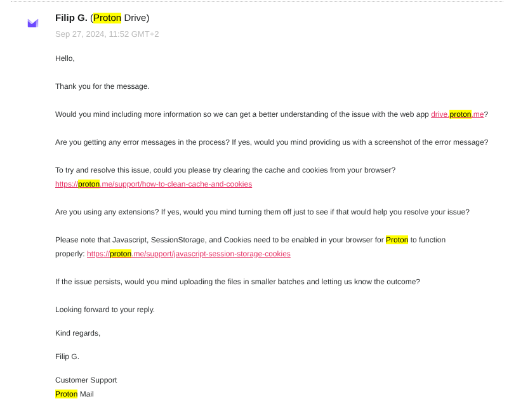The height and width of the screenshot is (420, 516).
Task: Click the sender name Filip G. in header
Action: pyautogui.click(x=71, y=18)
